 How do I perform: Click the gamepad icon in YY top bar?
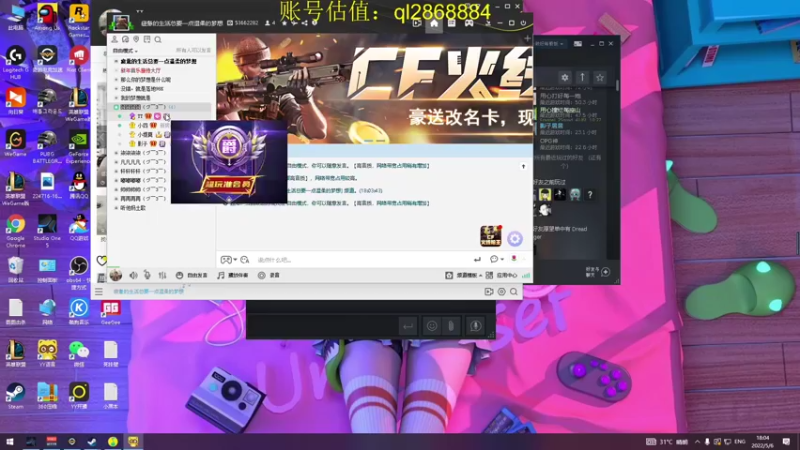point(469,23)
